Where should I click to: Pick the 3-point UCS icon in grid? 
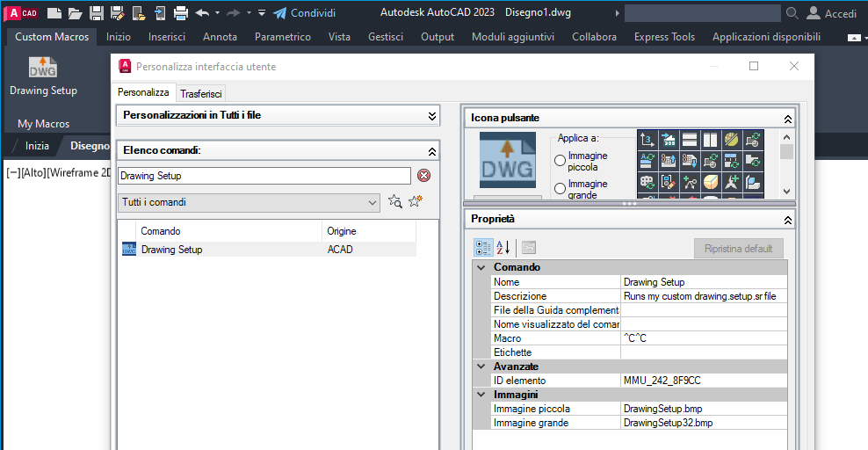pos(647,140)
